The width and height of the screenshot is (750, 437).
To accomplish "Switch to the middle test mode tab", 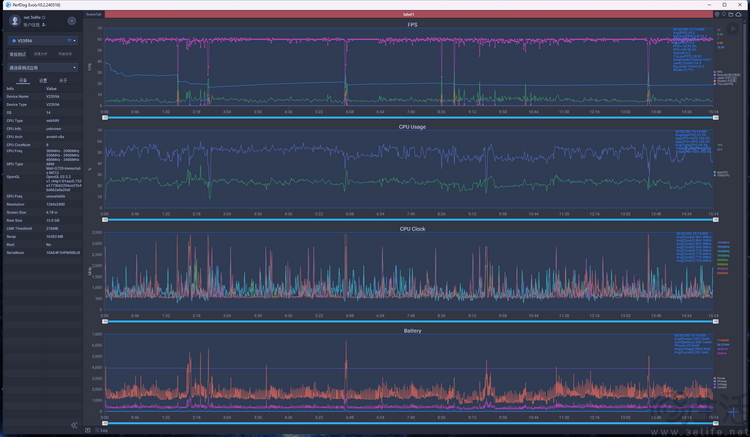I will coord(41,54).
